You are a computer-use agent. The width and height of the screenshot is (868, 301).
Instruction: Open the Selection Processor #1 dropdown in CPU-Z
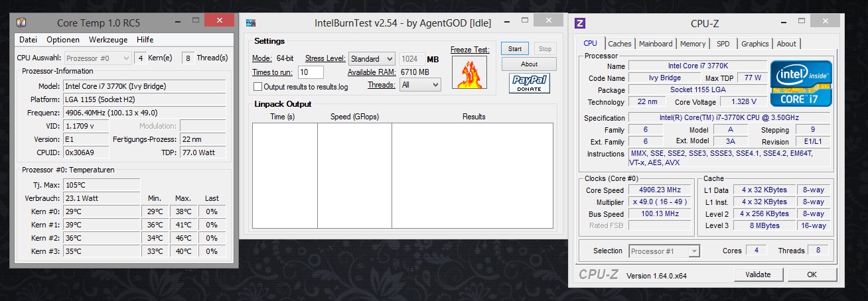pyautogui.click(x=664, y=251)
